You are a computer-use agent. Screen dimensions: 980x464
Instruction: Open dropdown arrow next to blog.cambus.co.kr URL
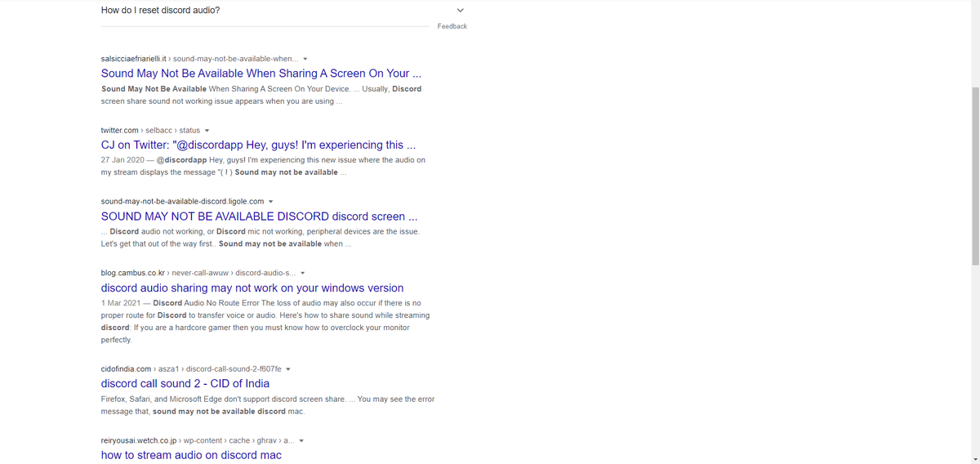(303, 273)
